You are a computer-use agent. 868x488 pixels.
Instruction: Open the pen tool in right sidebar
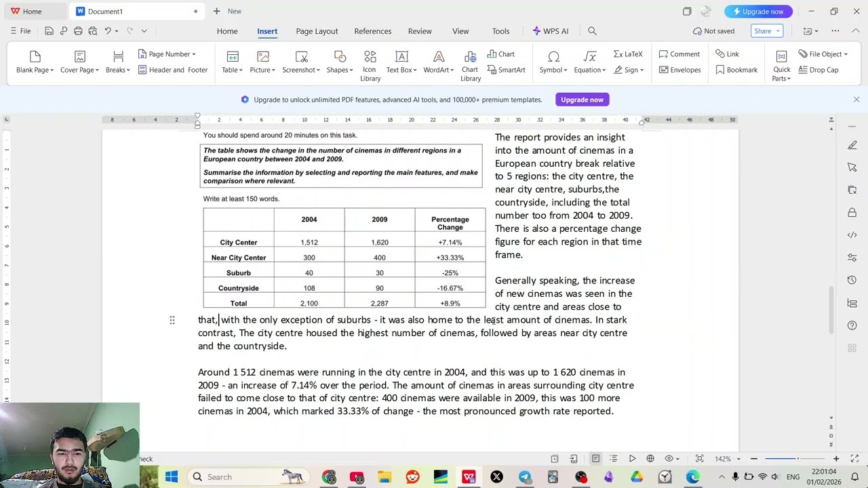(x=852, y=145)
